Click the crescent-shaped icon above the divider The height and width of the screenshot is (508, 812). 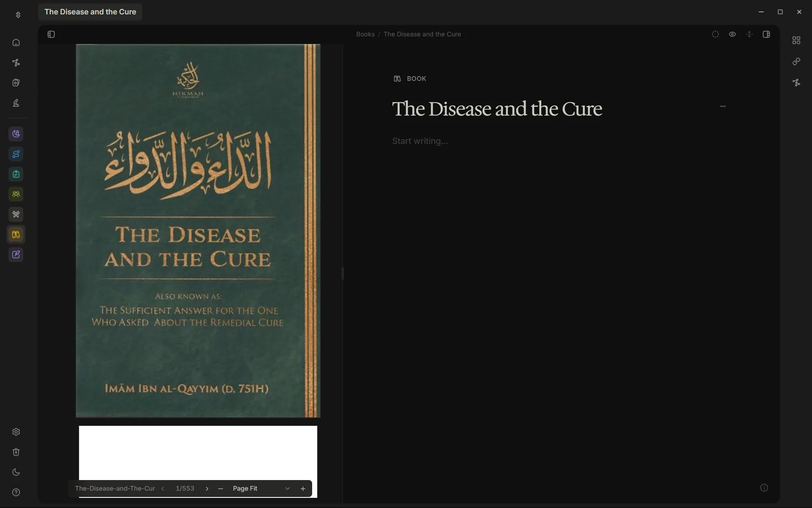point(16,103)
